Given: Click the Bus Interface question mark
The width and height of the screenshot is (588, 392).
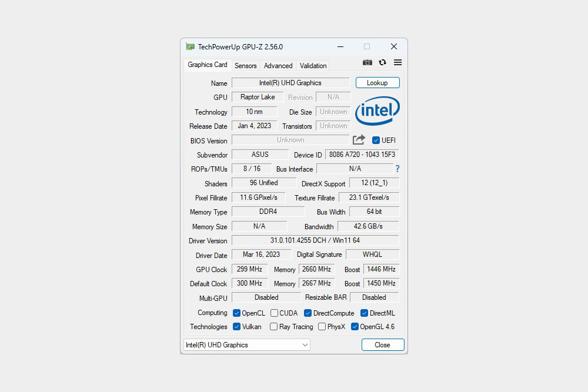Looking at the screenshot, I should point(397,169).
